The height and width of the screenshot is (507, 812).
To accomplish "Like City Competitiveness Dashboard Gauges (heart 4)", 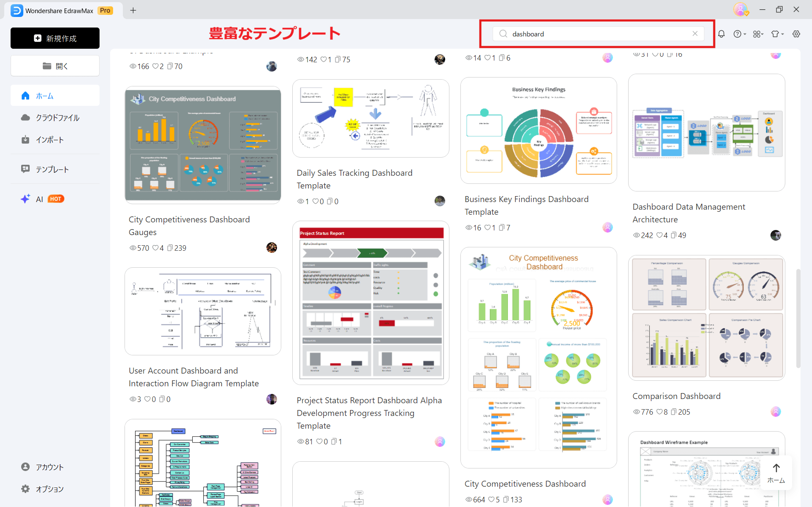I will pos(155,248).
